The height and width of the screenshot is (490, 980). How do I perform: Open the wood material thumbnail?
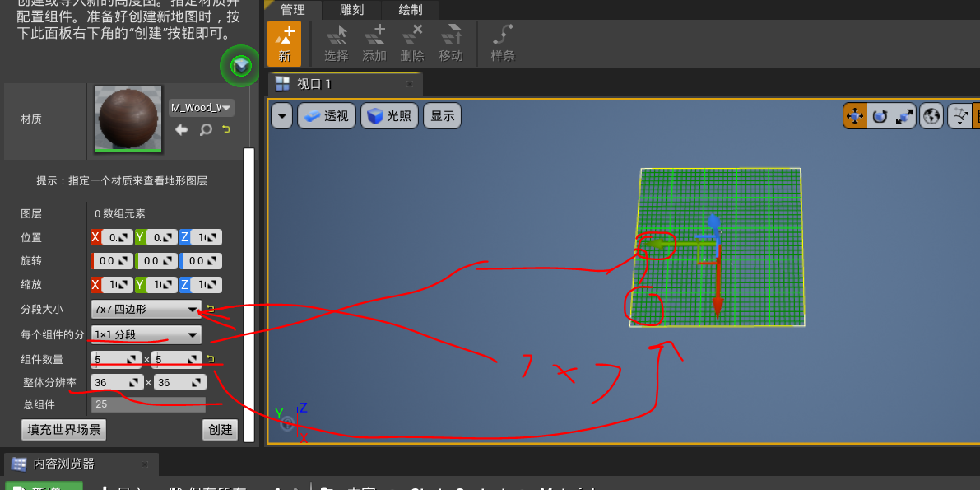128,119
